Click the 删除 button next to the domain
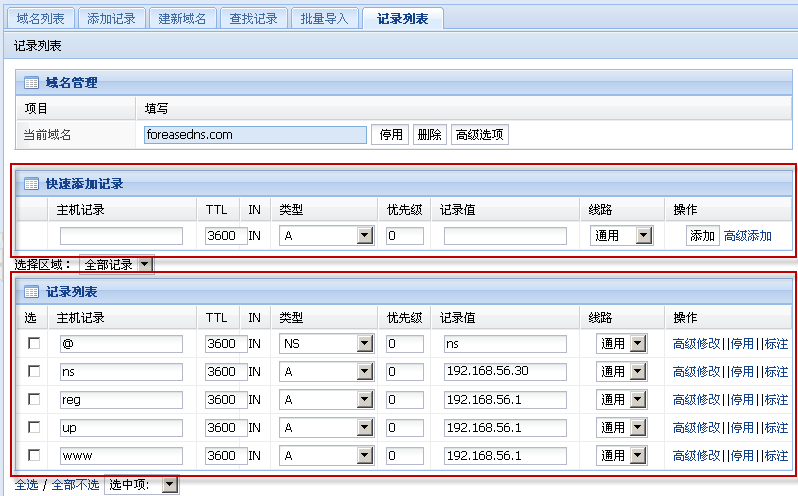 tap(429, 135)
